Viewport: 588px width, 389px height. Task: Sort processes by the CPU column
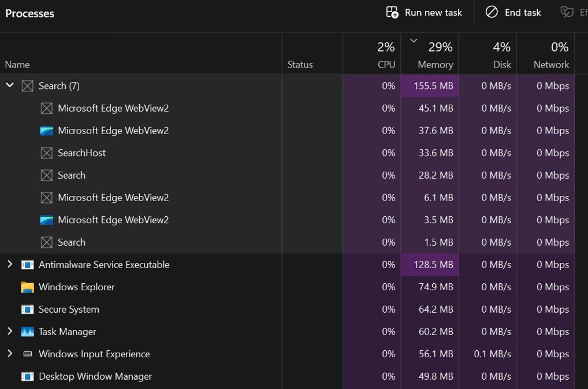372,54
